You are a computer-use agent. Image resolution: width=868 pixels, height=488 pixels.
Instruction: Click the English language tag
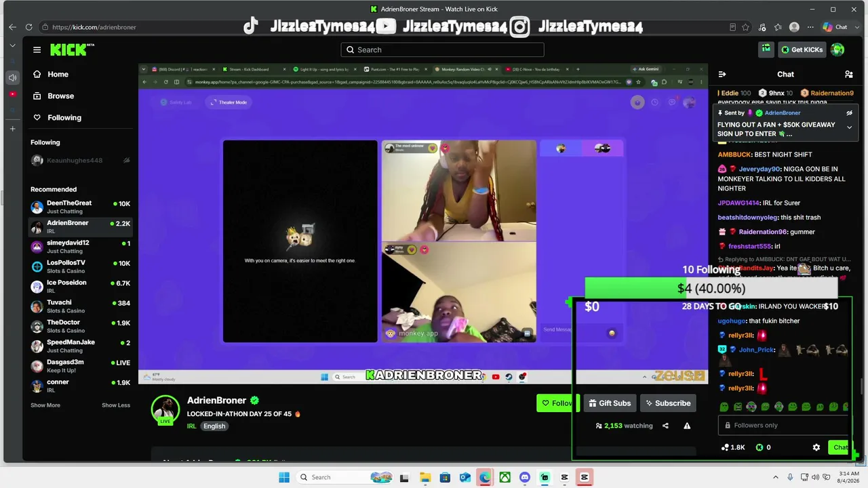click(x=214, y=426)
